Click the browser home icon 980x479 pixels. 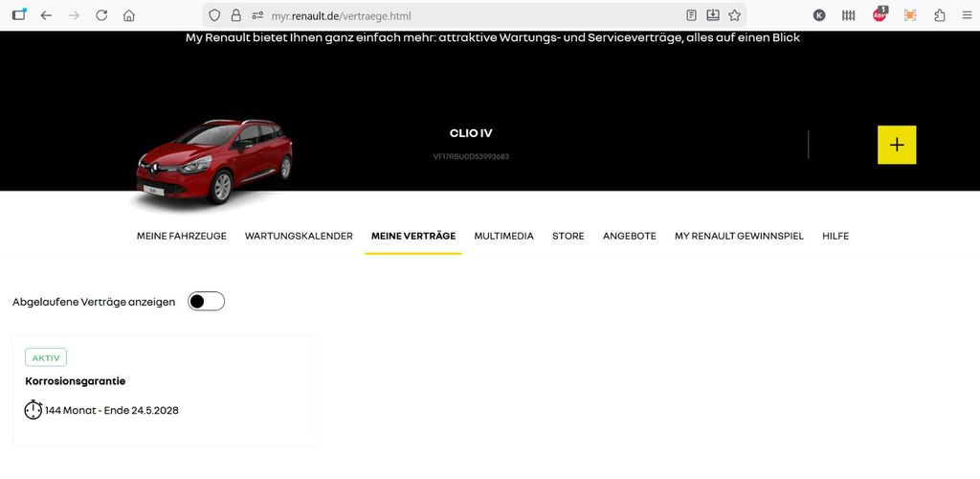(128, 15)
